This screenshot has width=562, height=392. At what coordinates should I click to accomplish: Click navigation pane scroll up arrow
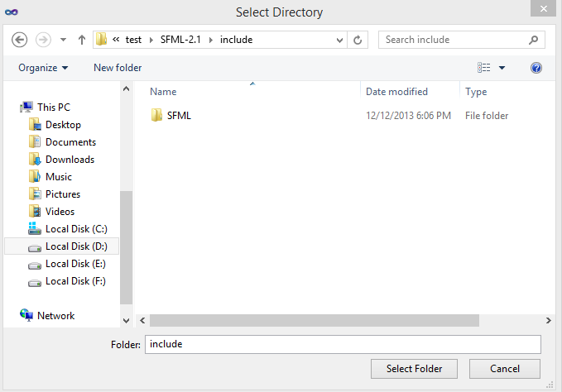(126, 88)
